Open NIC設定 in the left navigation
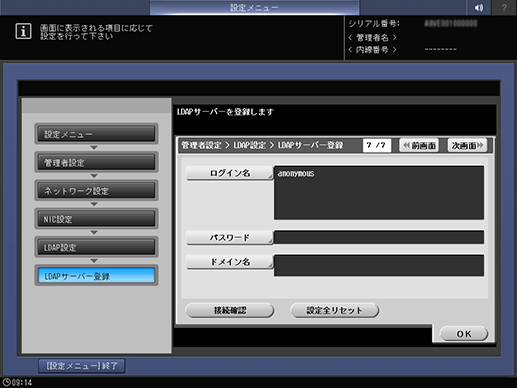Image resolution: width=517 pixels, height=388 pixels. (96, 219)
